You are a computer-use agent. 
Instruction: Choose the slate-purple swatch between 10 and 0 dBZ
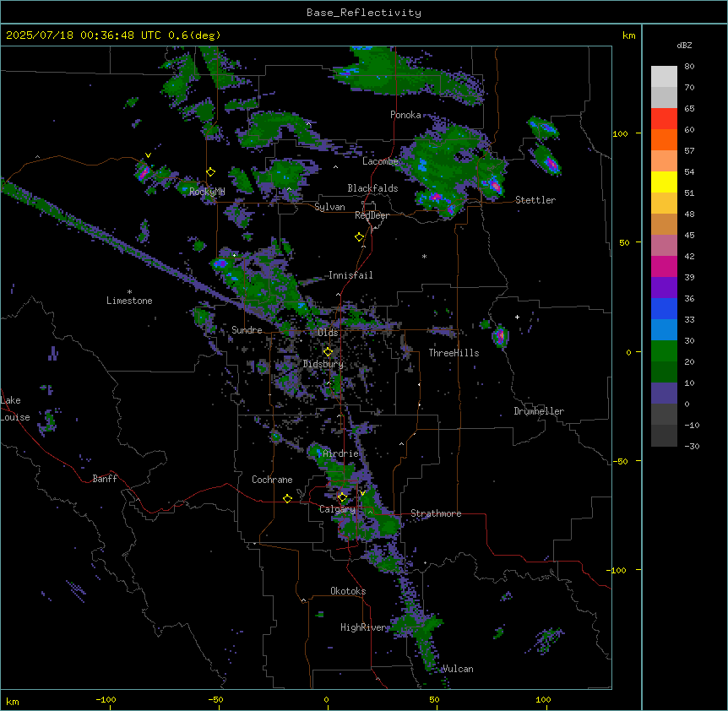(x=664, y=393)
